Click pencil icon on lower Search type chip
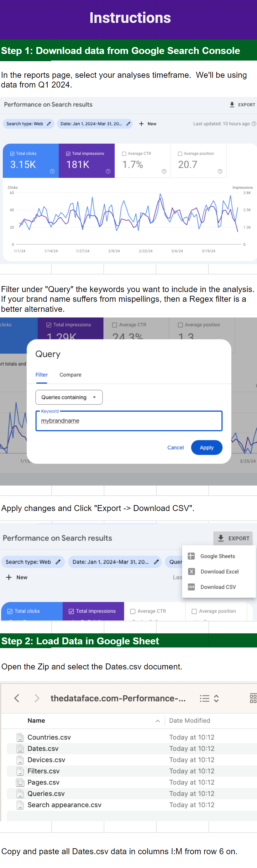This screenshot has width=257, height=868. point(58,562)
